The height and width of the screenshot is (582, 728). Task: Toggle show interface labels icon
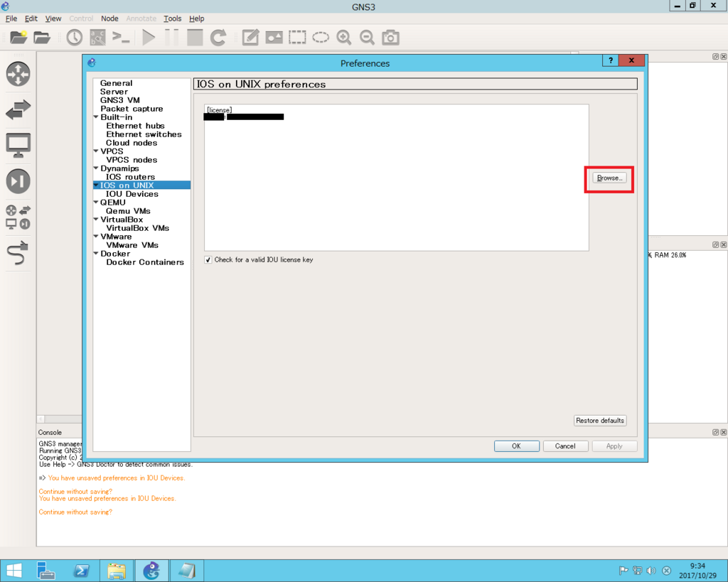pyautogui.click(x=97, y=37)
